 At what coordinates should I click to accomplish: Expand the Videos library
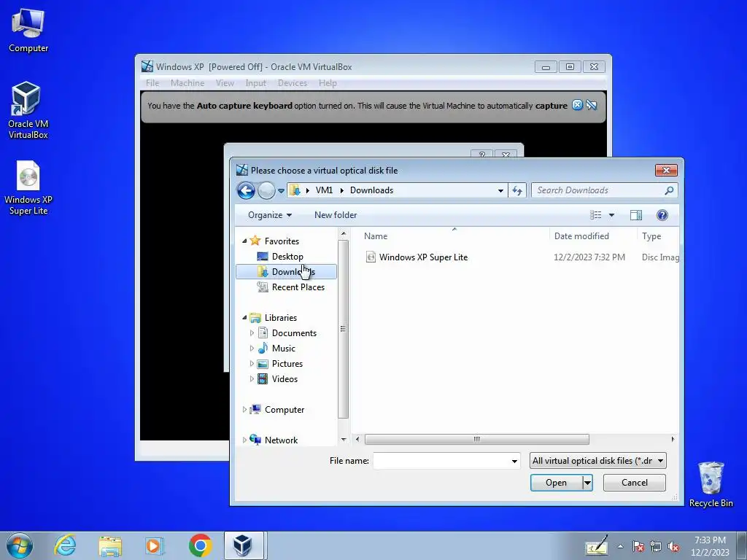[x=252, y=379]
